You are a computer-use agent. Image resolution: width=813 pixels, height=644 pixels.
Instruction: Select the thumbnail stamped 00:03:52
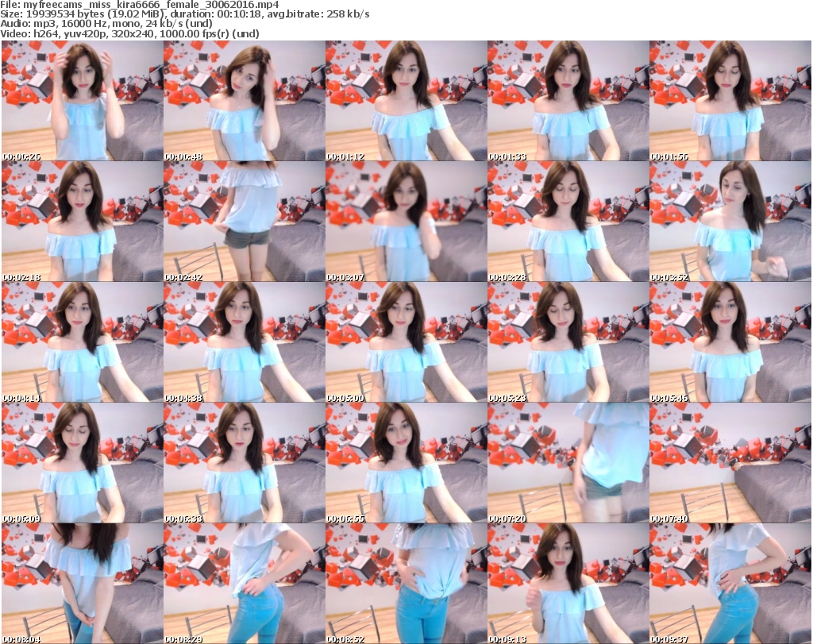(x=730, y=222)
